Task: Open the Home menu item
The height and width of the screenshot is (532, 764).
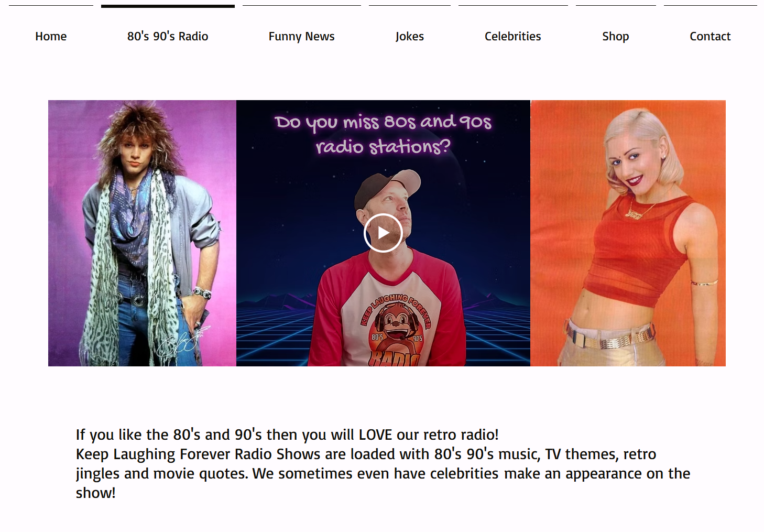Action: 51,36
